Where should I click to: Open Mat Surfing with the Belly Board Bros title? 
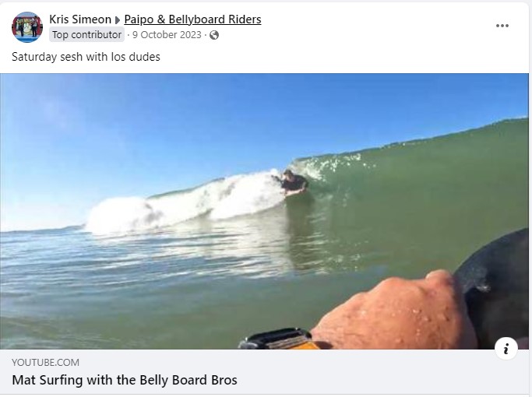click(x=125, y=380)
